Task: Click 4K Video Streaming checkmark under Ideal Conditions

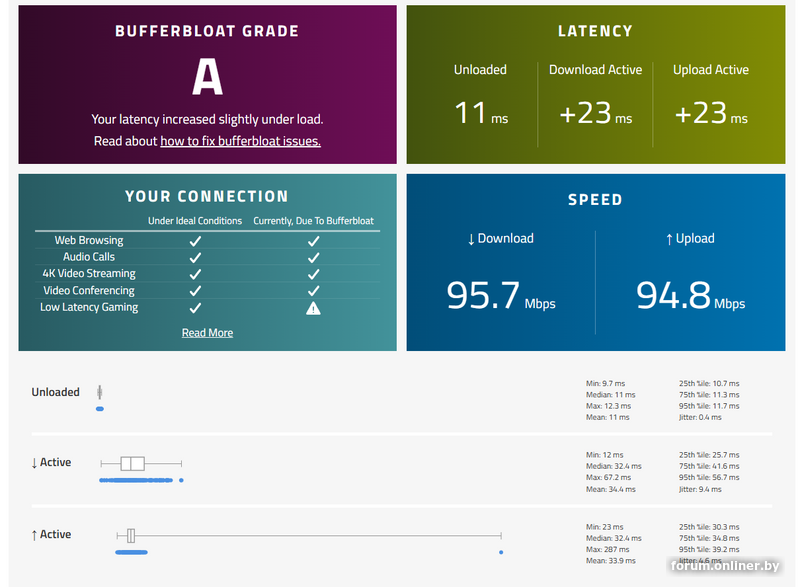Action: pyautogui.click(x=195, y=274)
